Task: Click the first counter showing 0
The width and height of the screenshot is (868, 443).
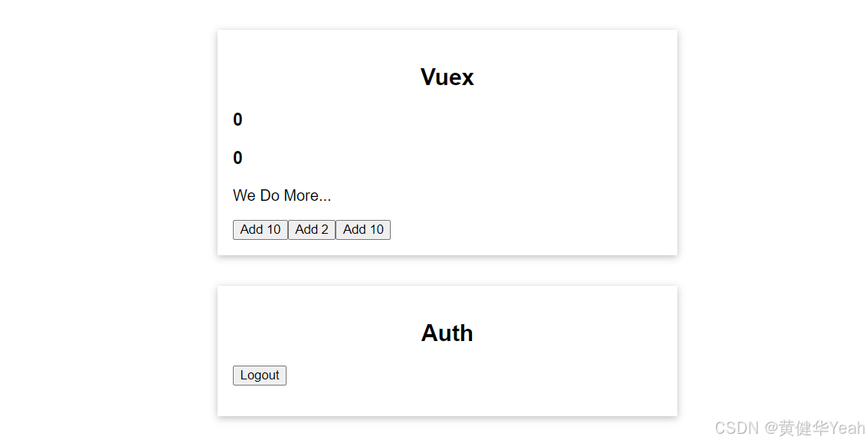Action: [x=237, y=119]
